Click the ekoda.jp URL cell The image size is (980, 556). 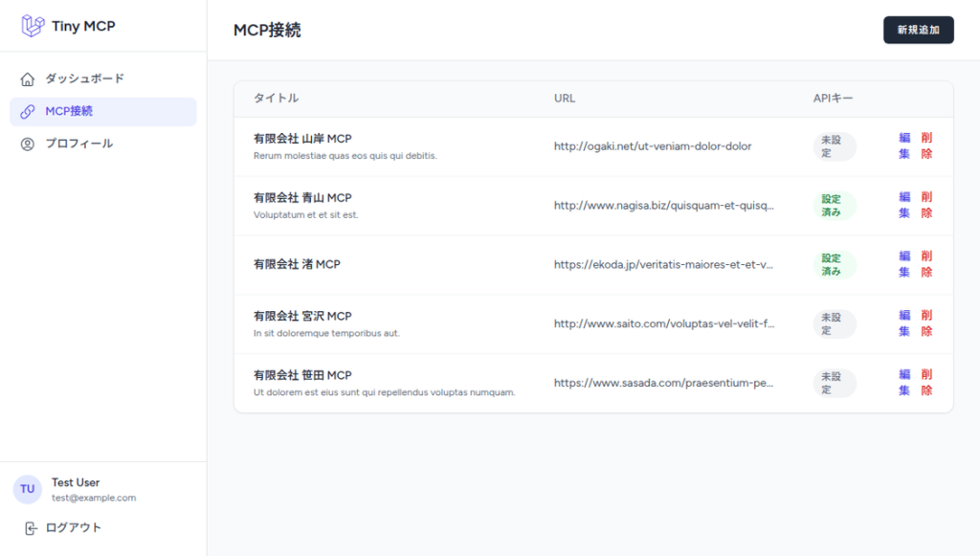[663, 265]
